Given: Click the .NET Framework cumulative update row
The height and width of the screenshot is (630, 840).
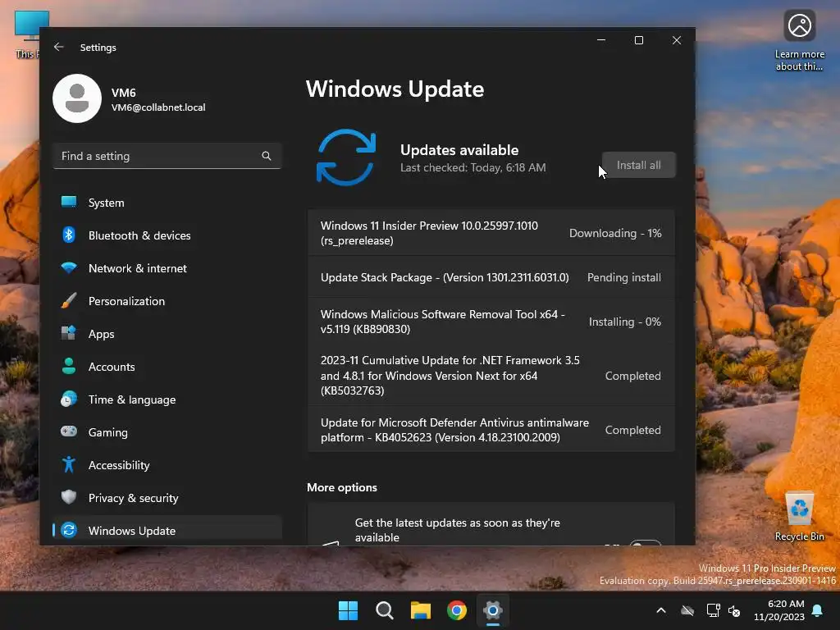Looking at the screenshot, I should tap(491, 376).
